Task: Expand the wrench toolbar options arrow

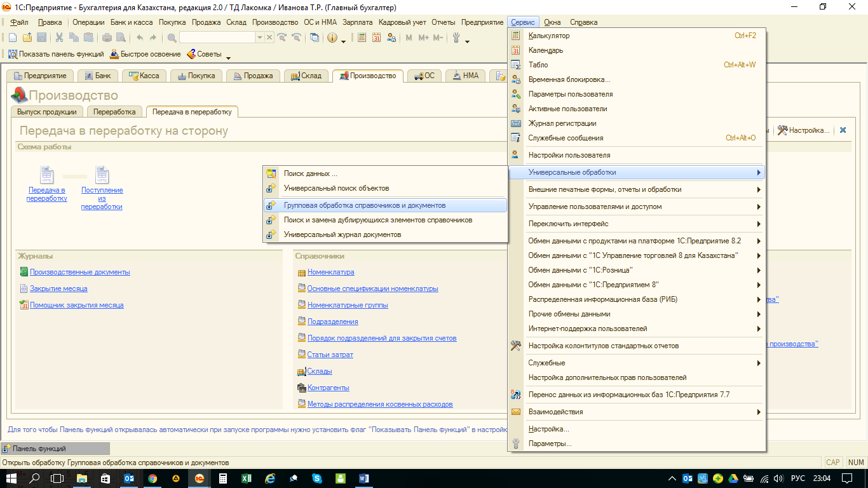Action: pos(467,41)
